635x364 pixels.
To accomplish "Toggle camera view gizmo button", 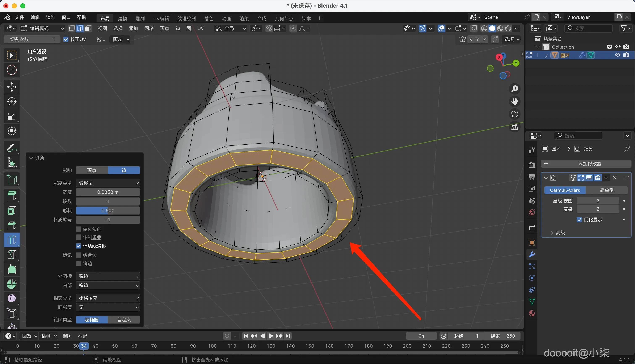I will [x=514, y=114].
